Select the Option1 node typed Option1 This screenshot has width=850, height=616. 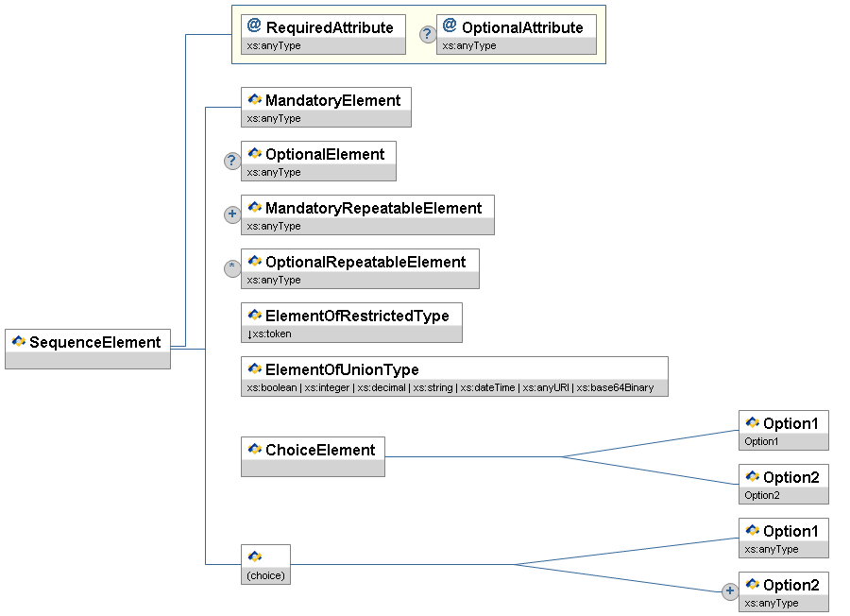coord(783,430)
